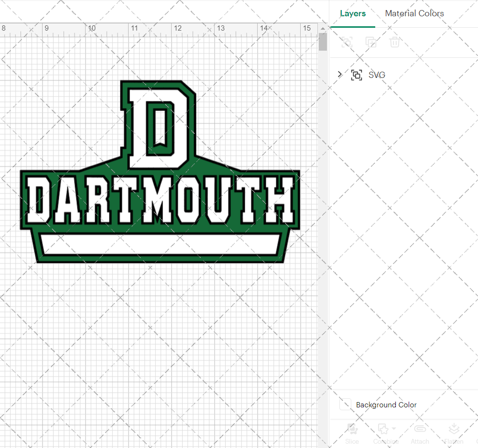Viewport: 478px width, 448px height.
Task: Click the canvas scroll-up arrow
Action: click(323, 28)
